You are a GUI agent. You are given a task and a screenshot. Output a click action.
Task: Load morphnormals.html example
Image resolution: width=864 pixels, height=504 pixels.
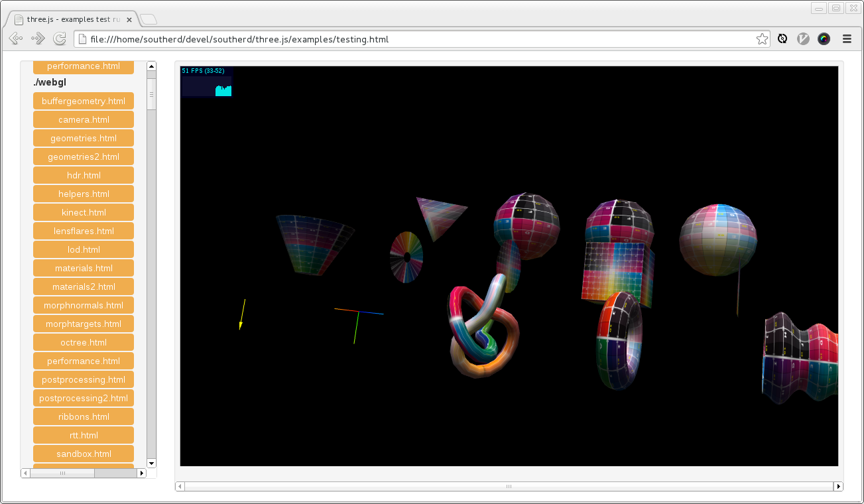84,305
